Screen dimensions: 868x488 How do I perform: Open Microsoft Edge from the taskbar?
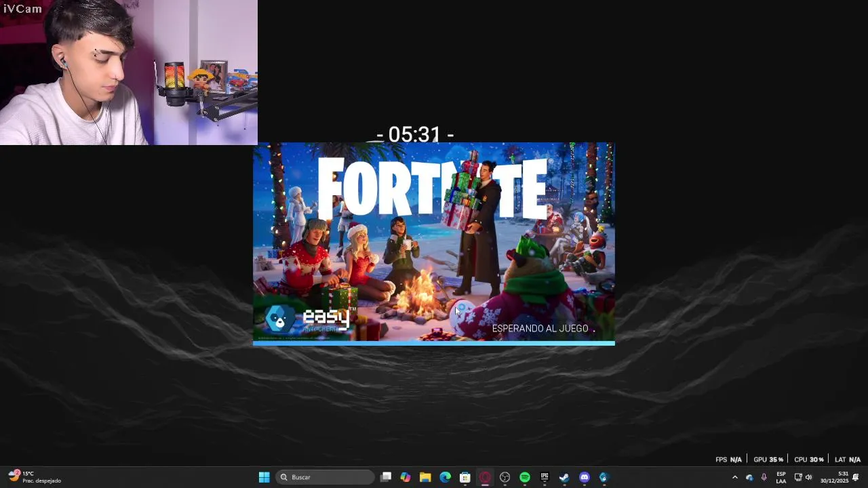(x=445, y=477)
